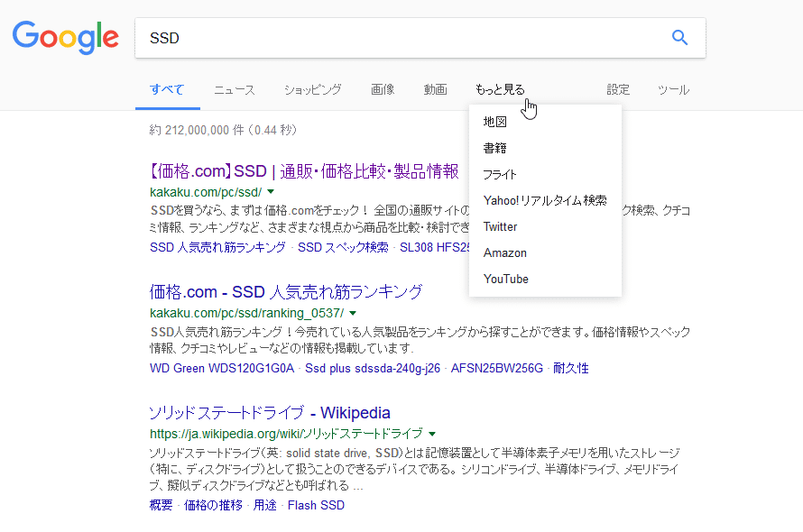Click the blue search magnifier icon
Screen dimensions: 803x532
[679, 37]
